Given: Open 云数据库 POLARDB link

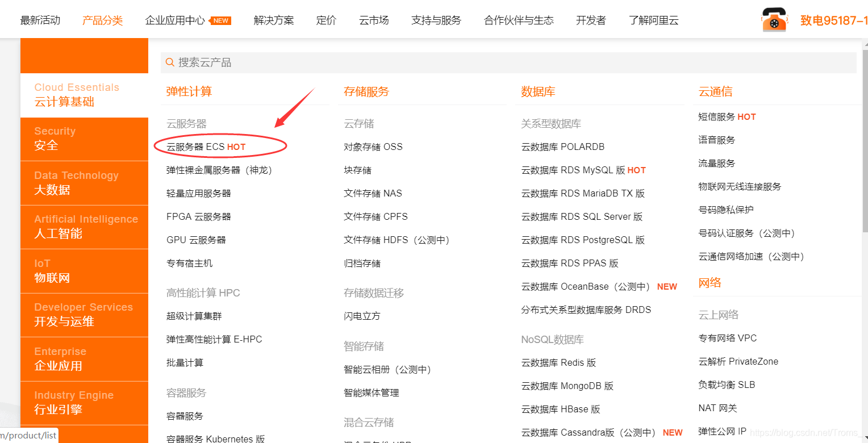Looking at the screenshot, I should [563, 147].
